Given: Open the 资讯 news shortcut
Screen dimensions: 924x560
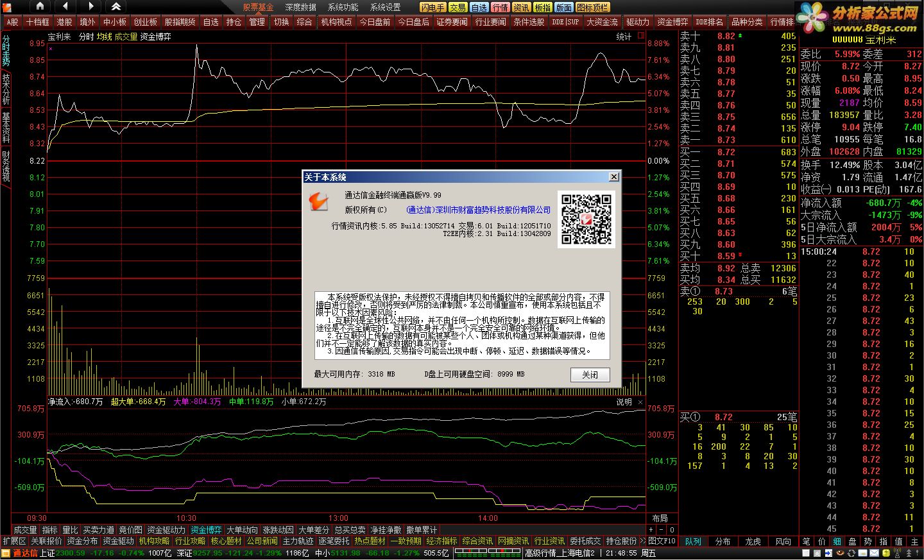Looking at the screenshot, I should pyautogui.click(x=522, y=7).
